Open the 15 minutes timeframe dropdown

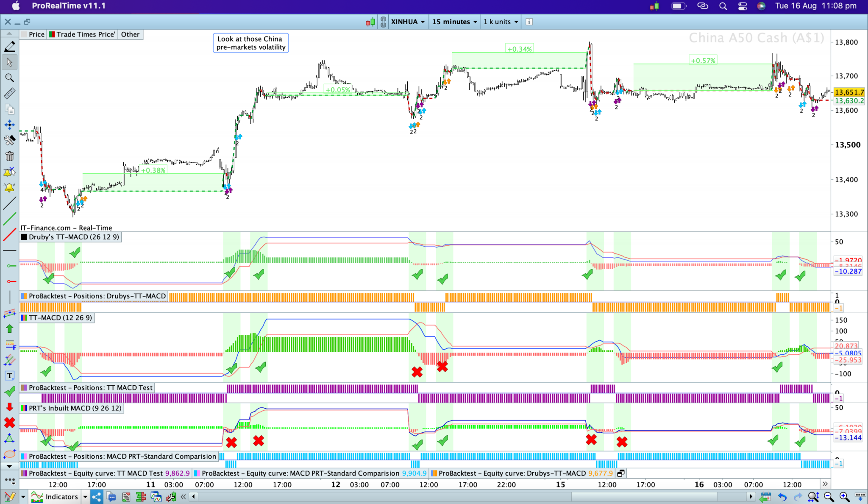(x=454, y=22)
